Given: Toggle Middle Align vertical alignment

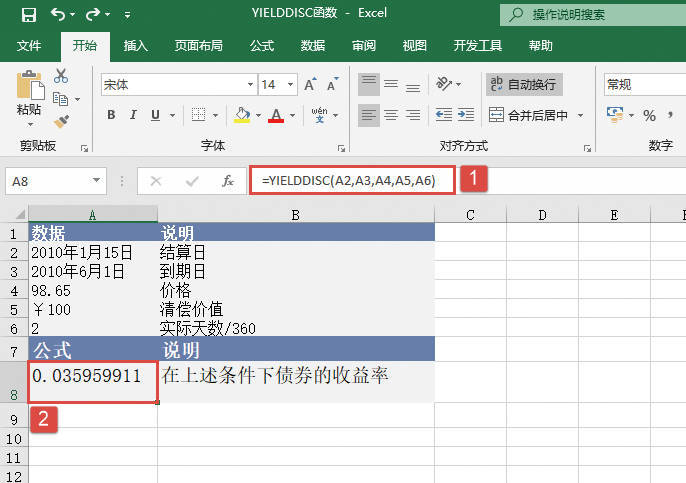Looking at the screenshot, I should pyautogui.click(x=391, y=84).
